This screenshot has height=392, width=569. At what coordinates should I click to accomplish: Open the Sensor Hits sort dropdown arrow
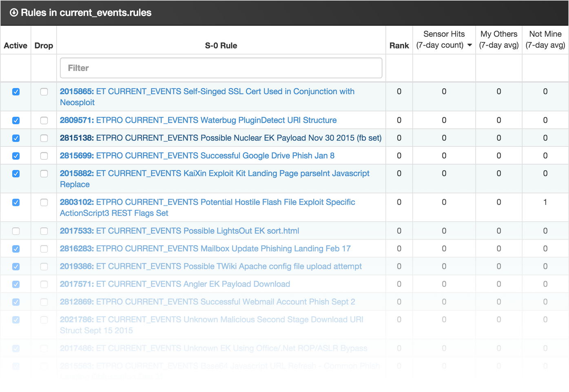[469, 45]
